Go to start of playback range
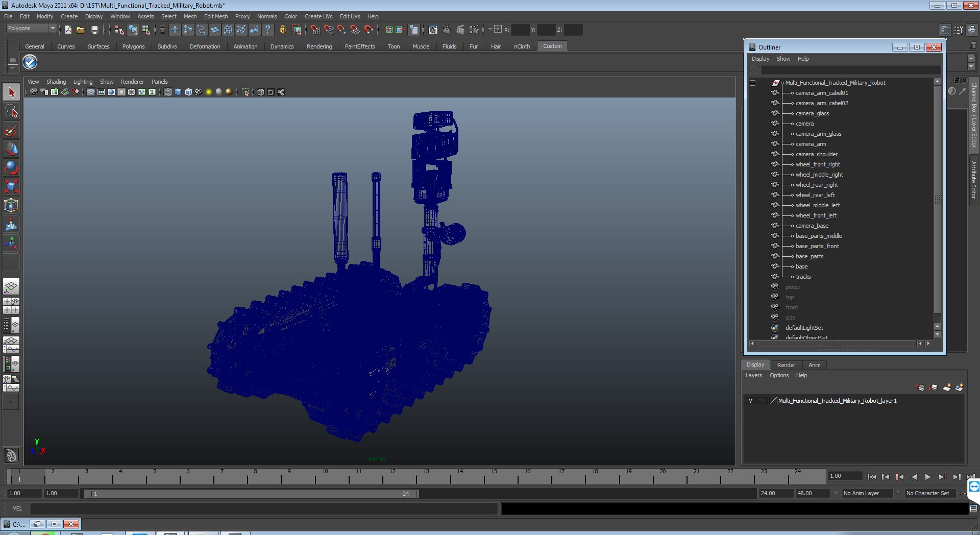980x535 pixels. coord(872,477)
